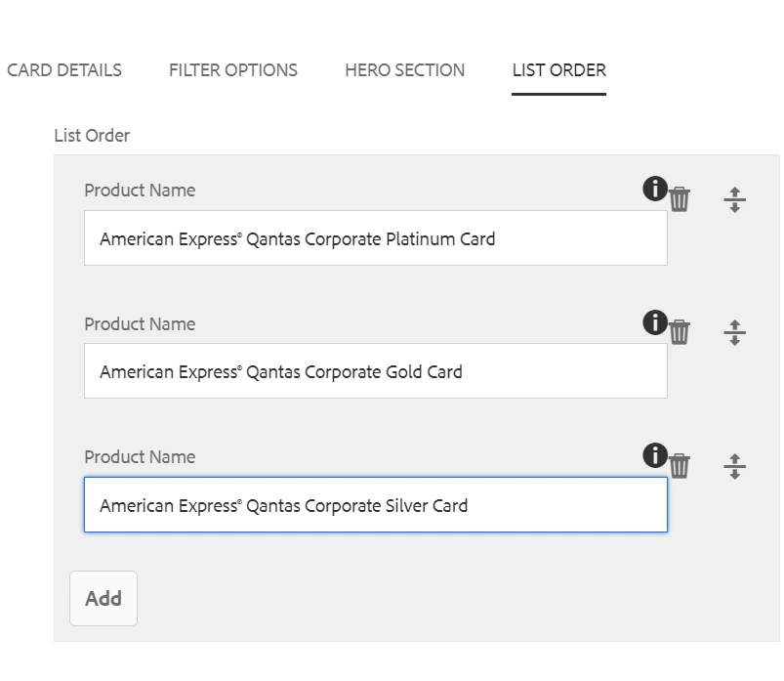Select the List Order tab
This screenshot has width=784, height=681.
(x=558, y=70)
